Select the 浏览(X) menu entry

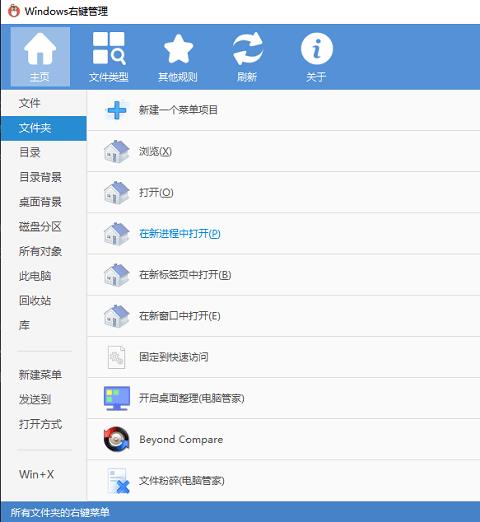coord(283,151)
